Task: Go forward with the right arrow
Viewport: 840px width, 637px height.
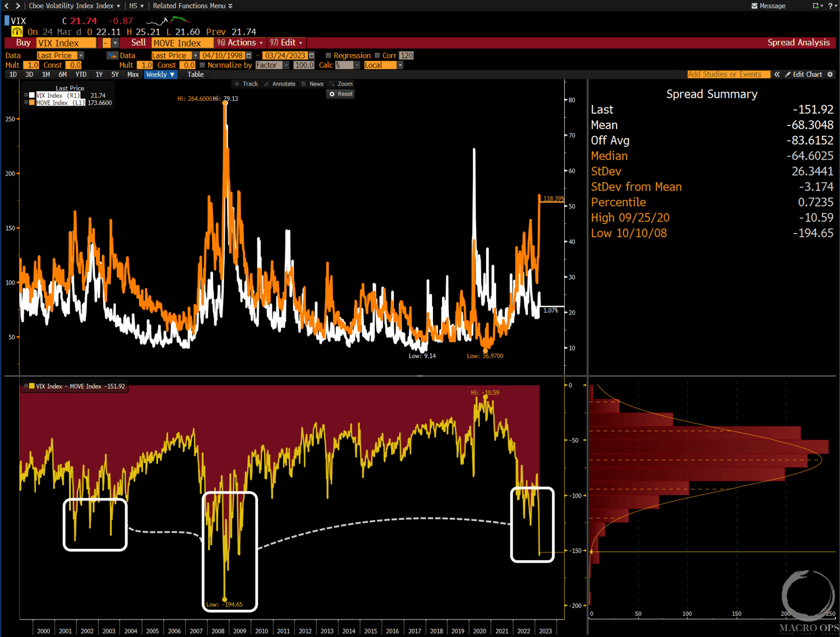Action: pos(18,6)
